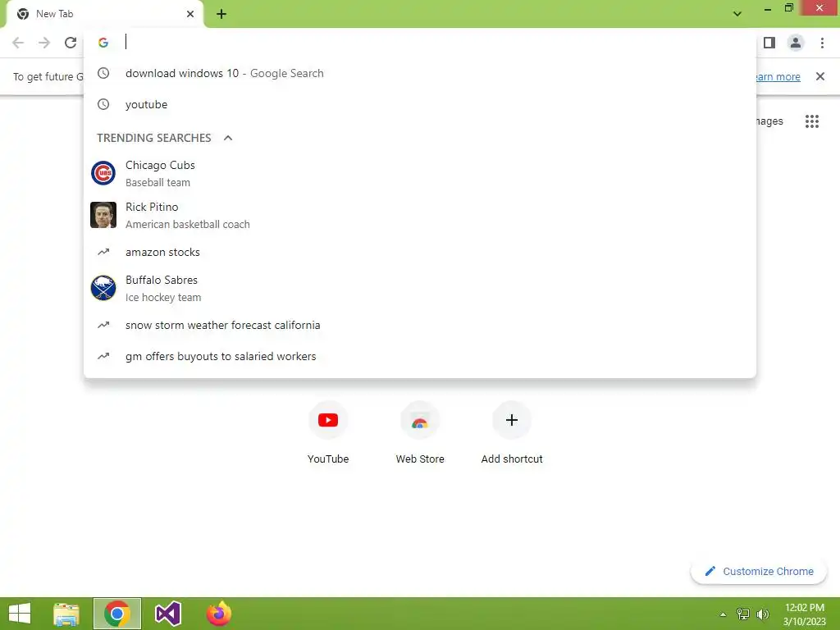Show hidden system tray icons

coord(724,614)
